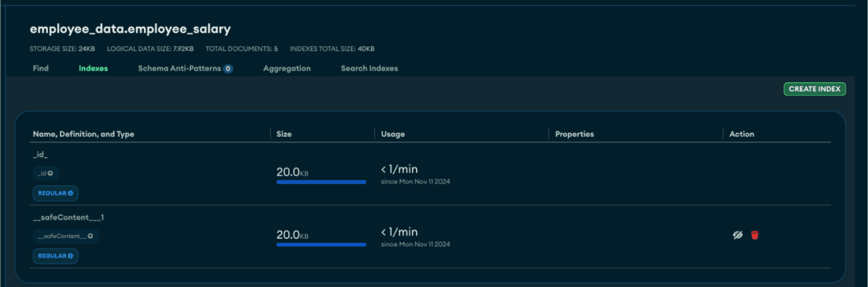Click the Size column header
868x287 pixels.
[x=284, y=134]
